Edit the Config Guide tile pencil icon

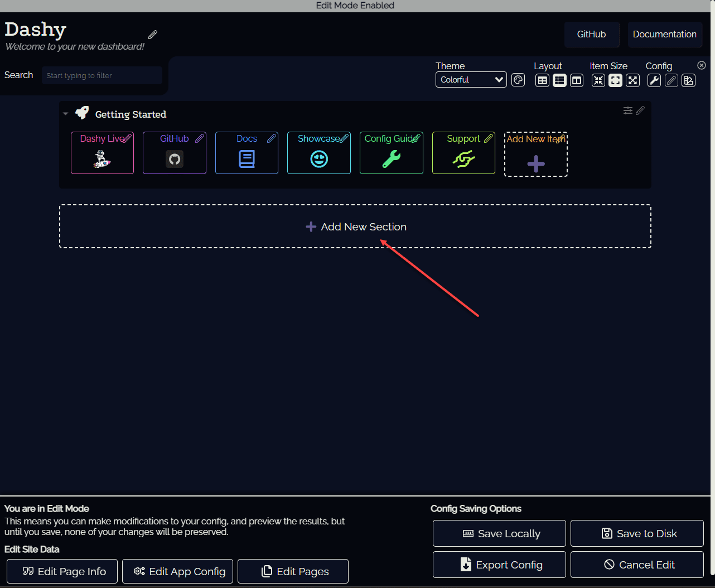click(416, 138)
